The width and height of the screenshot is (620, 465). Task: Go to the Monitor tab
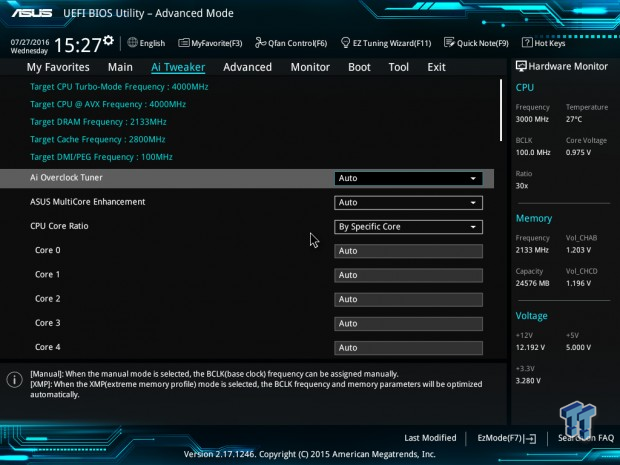(x=310, y=67)
